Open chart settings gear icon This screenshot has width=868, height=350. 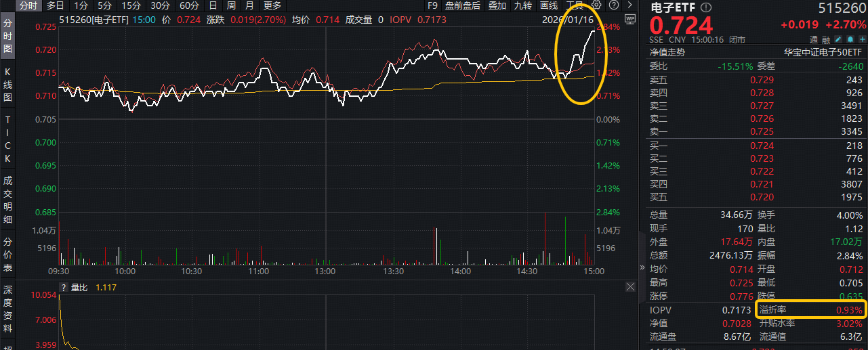[x=596, y=5]
